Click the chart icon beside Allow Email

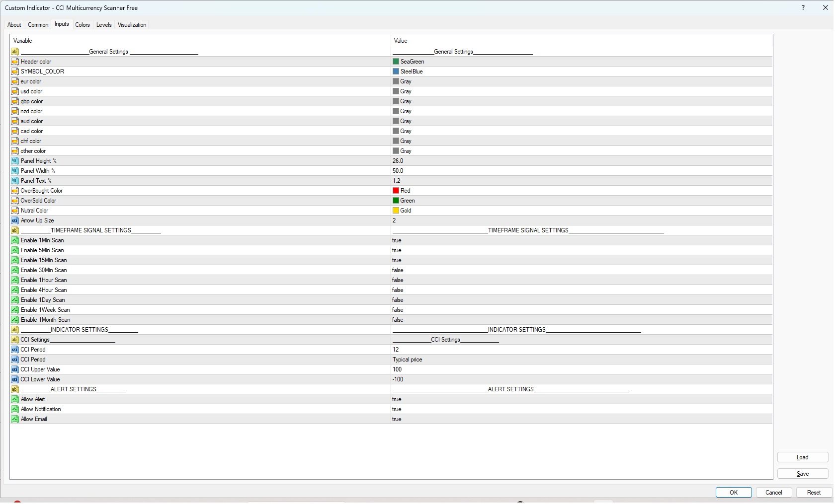(x=14, y=419)
